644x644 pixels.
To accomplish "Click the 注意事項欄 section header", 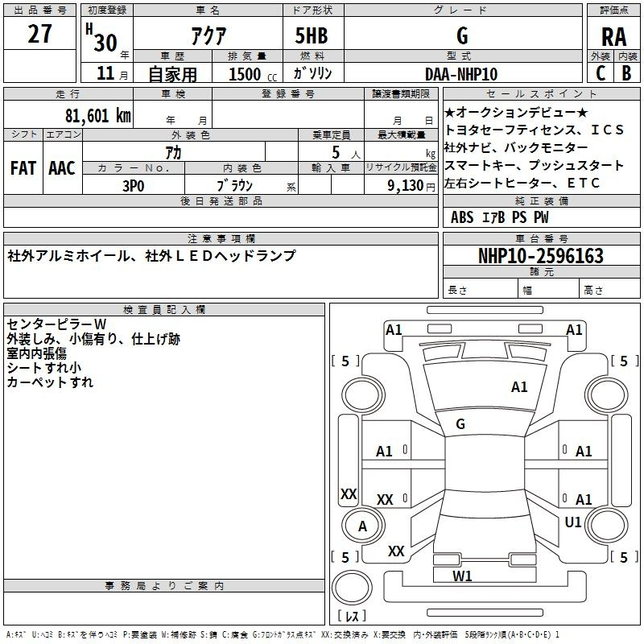I will click(x=221, y=238).
